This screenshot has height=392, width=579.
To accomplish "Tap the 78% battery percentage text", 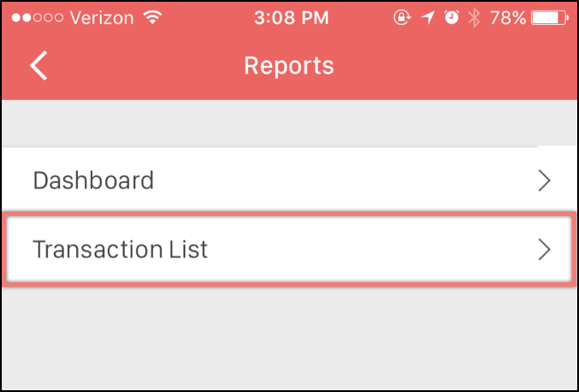I will tap(508, 18).
